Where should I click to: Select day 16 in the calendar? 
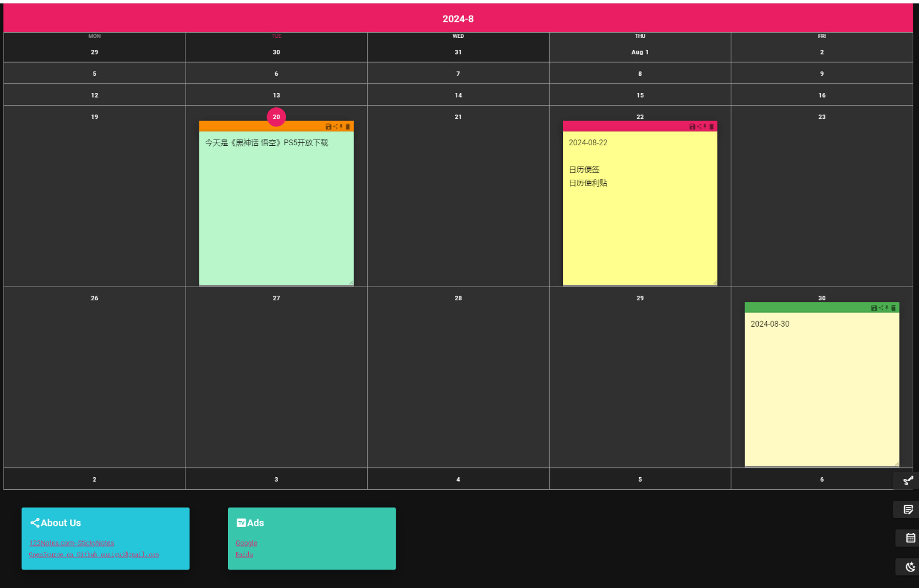point(822,95)
